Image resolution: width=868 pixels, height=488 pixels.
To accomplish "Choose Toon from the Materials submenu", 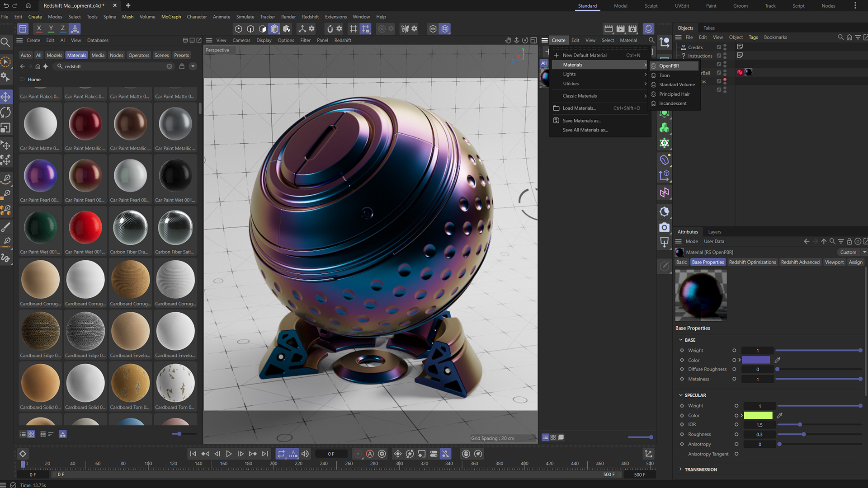I will click(x=664, y=75).
